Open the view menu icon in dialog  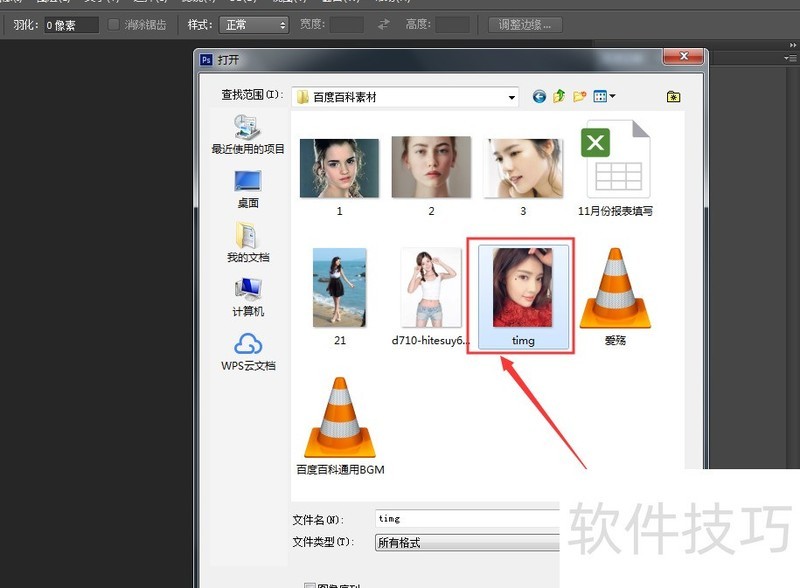click(604, 96)
